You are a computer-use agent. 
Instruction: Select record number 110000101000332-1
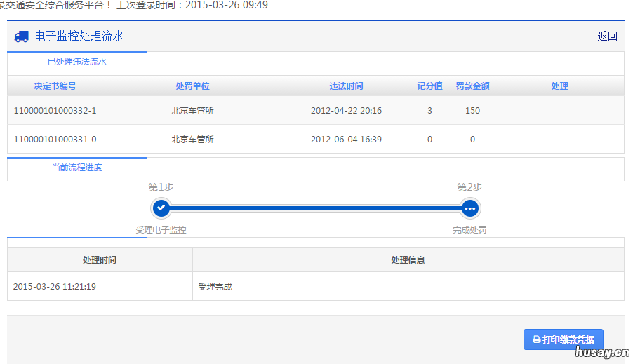click(x=55, y=111)
